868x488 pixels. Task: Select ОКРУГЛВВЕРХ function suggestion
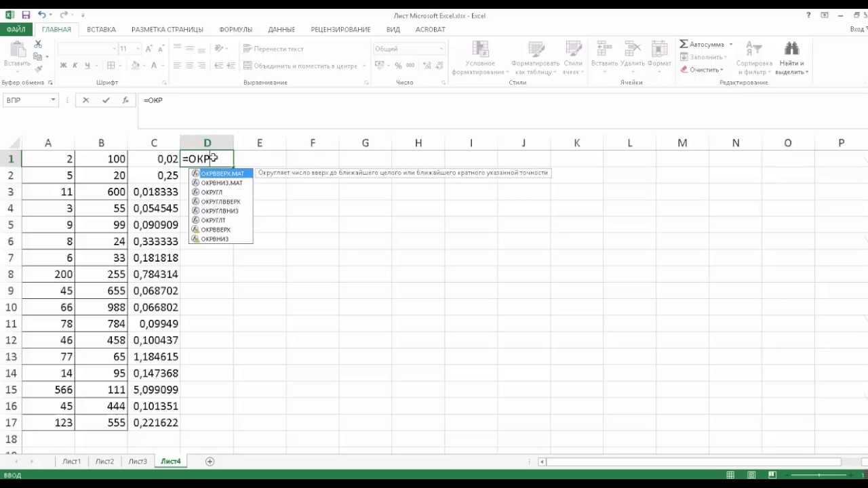tap(221, 202)
